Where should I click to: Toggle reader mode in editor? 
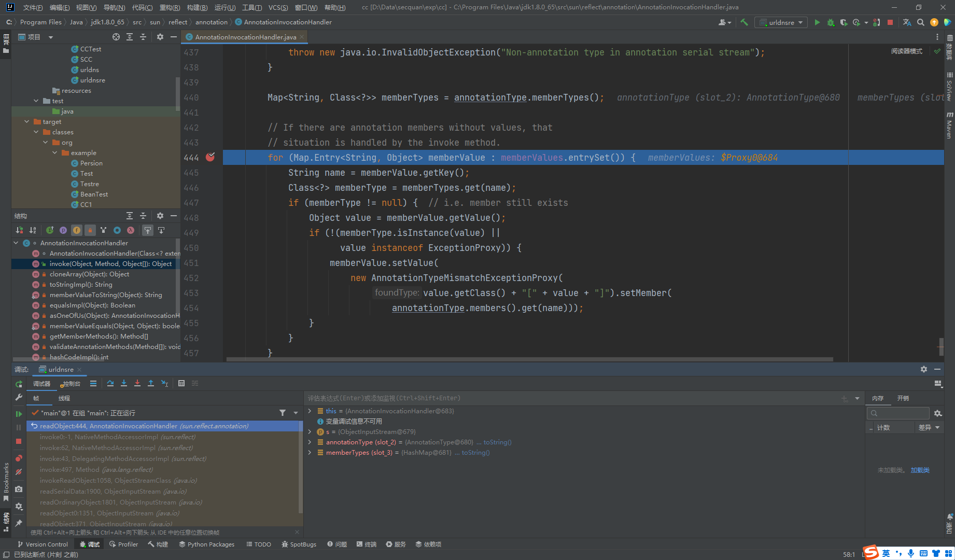(907, 51)
